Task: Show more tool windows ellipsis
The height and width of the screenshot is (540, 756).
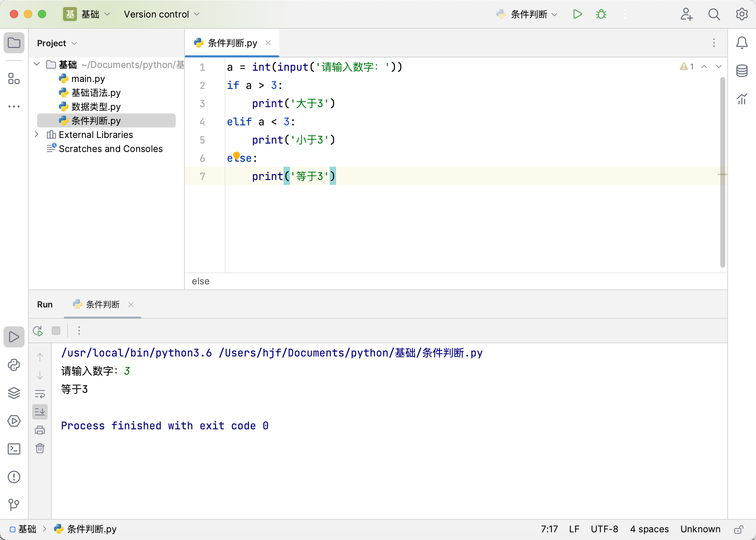Action: point(14,106)
